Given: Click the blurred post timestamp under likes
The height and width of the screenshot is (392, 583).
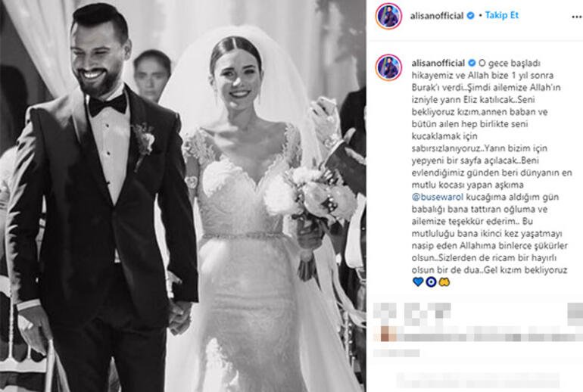Looking at the screenshot, I should [396, 353].
